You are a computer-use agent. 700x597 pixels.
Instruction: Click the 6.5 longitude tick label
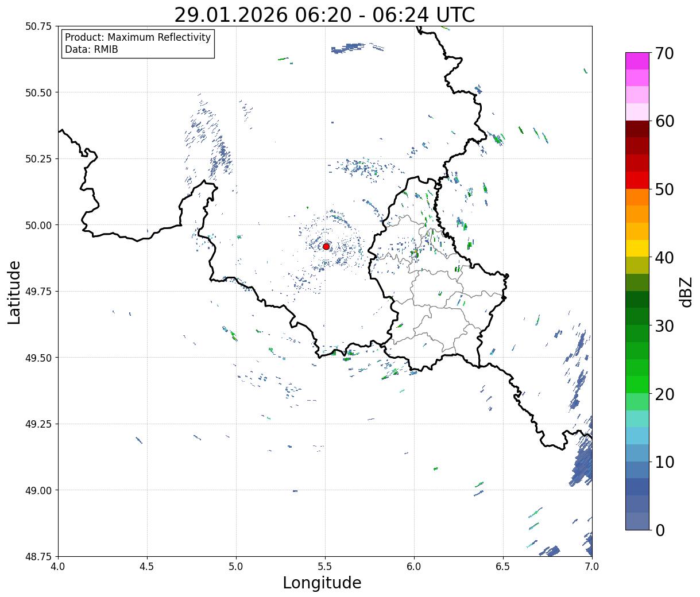pos(503,567)
